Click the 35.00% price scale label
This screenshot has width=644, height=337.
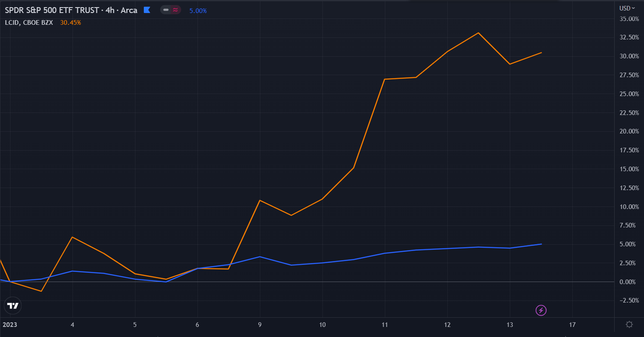pyautogui.click(x=628, y=19)
